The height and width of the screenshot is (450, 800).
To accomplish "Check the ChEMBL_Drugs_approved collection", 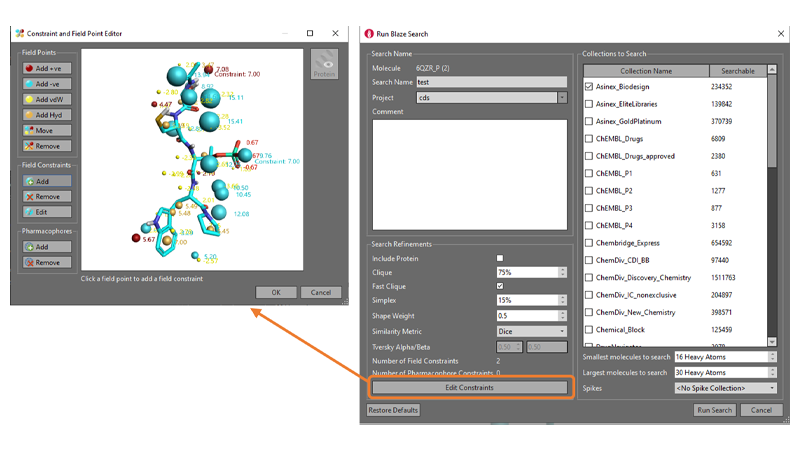I will (589, 156).
